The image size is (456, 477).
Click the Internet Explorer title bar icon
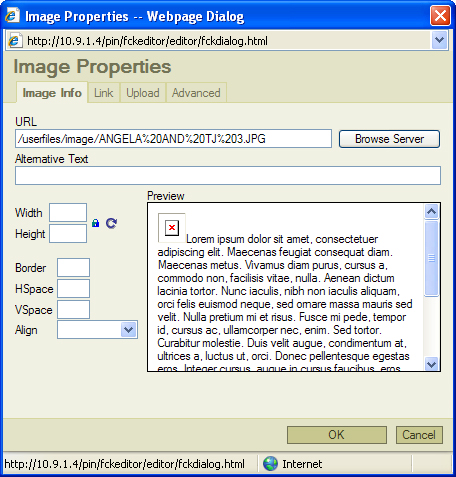tap(12, 15)
